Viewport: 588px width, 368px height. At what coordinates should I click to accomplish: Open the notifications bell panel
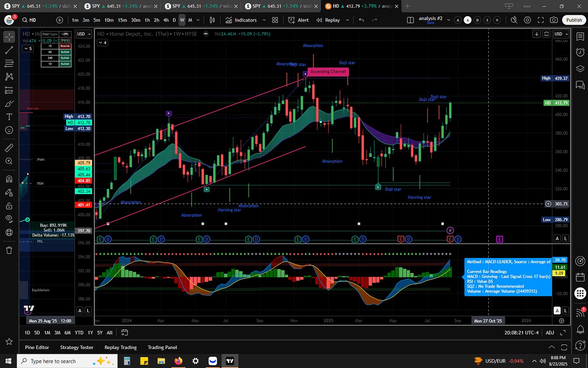click(580, 329)
